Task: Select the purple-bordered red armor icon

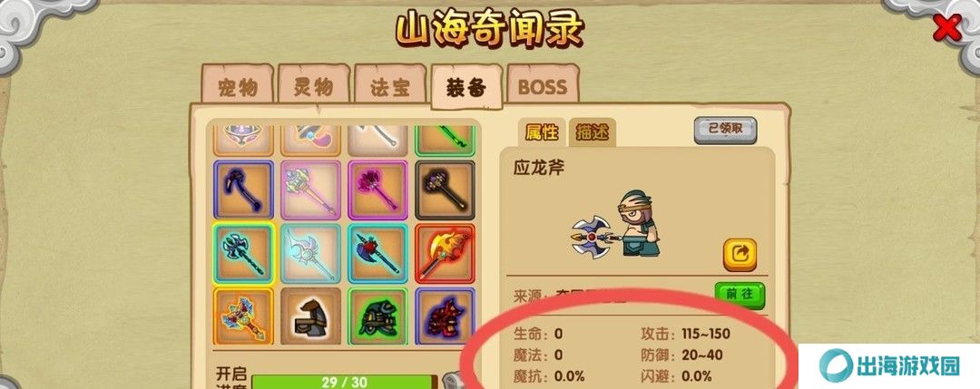Action: 445,316
